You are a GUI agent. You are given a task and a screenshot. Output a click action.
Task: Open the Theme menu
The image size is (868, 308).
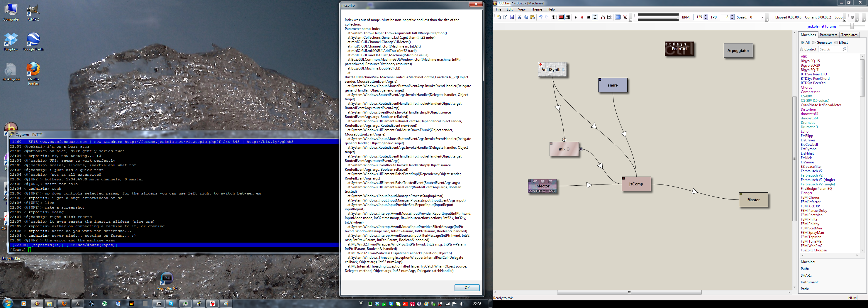(x=536, y=9)
